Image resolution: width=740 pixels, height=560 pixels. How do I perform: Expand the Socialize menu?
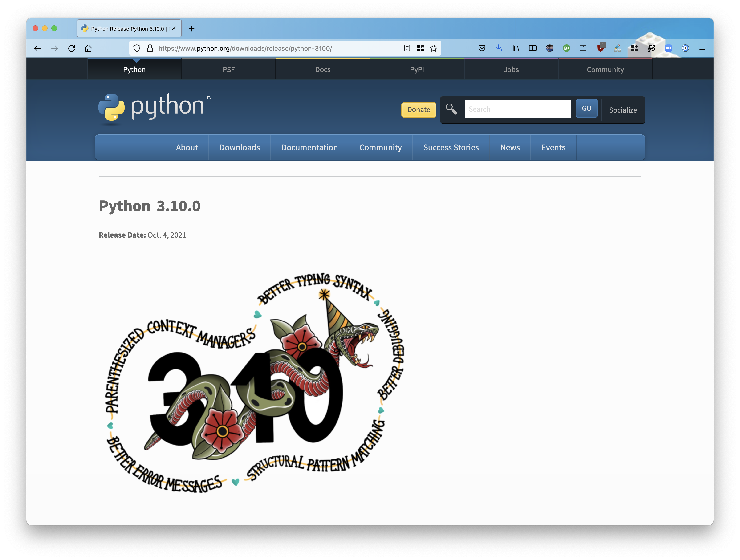pos(622,110)
